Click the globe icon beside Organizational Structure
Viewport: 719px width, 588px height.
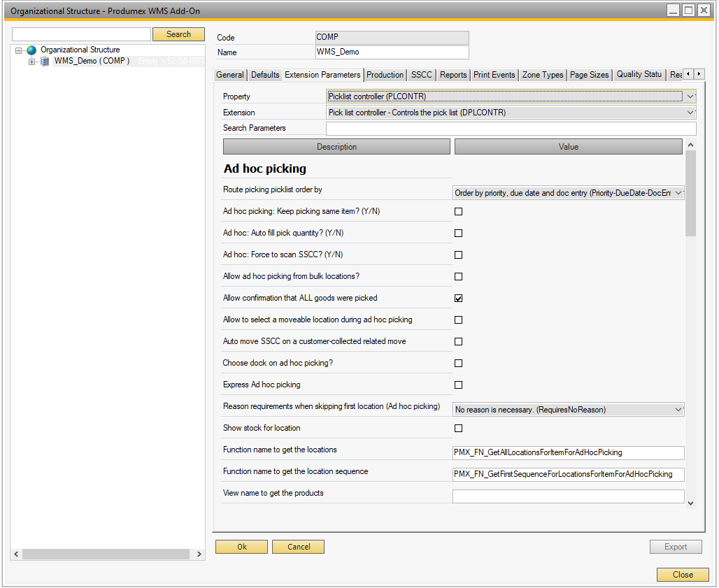31,50
